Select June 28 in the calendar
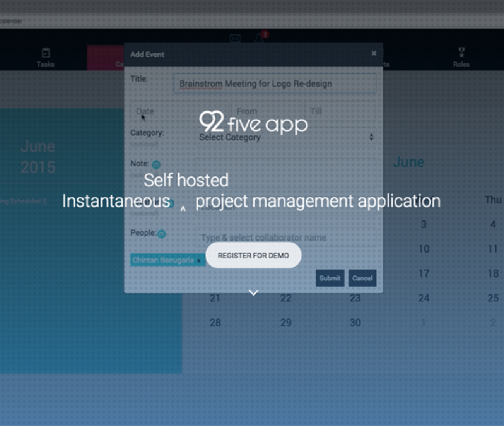 [x=215, y=322]
